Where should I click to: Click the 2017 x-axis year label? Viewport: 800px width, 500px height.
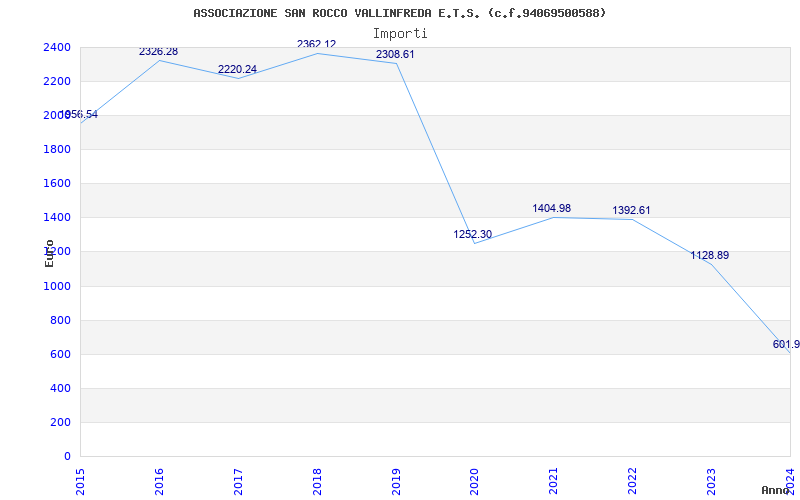pos(238,481)
